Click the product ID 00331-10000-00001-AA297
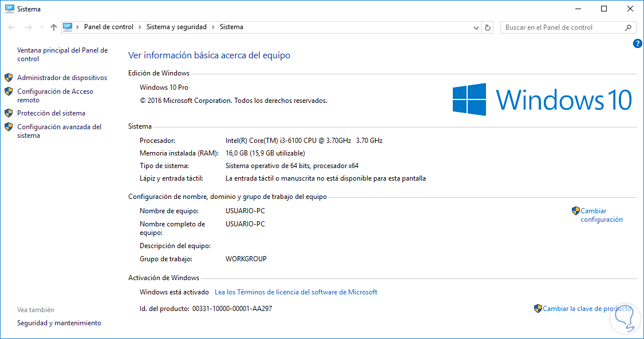Image resolution: width=644 pixels, height=339 pixels. pos(232,309)
